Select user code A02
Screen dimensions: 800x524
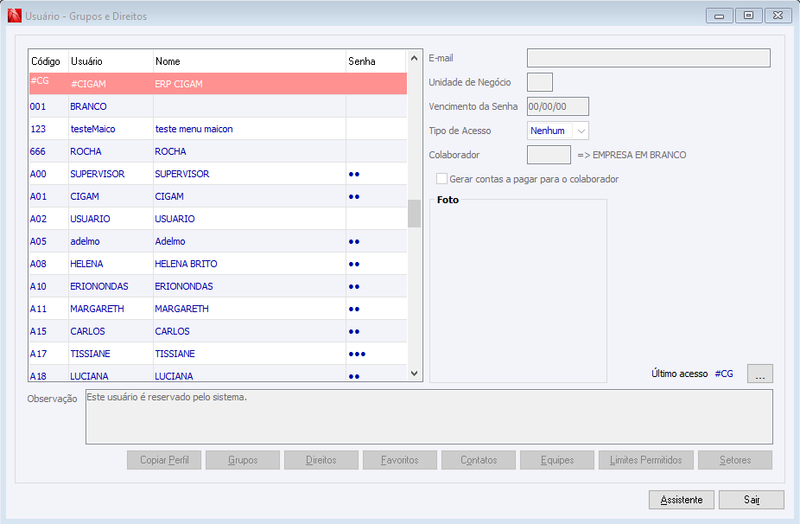(x=38, y=219)
